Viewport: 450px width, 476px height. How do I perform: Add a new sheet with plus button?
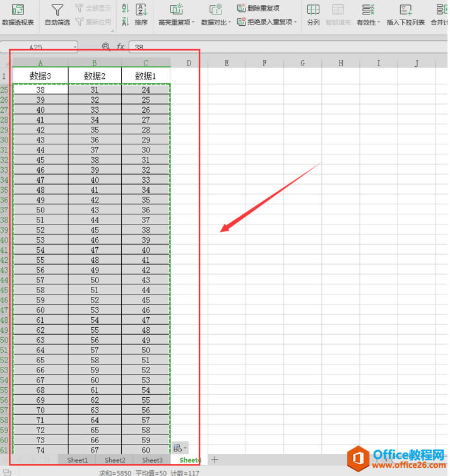[x=215, y=460]
